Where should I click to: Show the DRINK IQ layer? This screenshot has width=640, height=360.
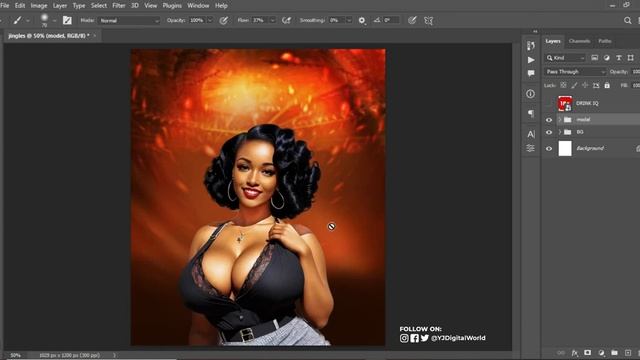tap(549, 104)
